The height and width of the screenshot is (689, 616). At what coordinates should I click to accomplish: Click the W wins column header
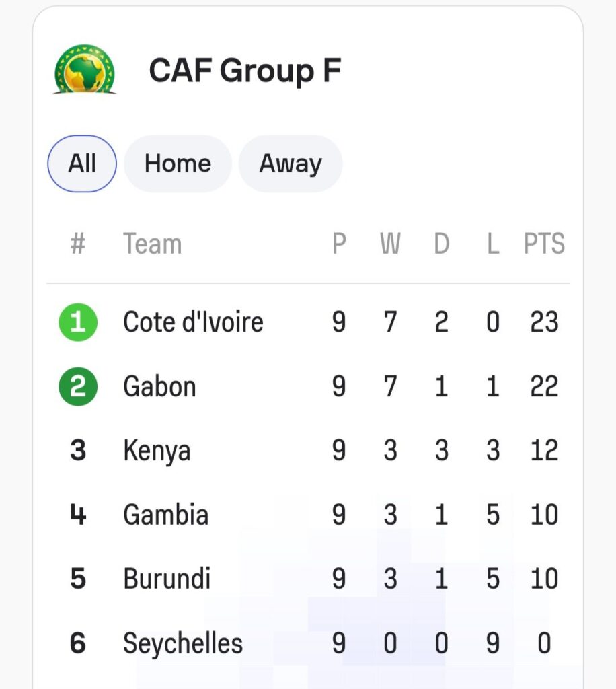click(390, 244)
